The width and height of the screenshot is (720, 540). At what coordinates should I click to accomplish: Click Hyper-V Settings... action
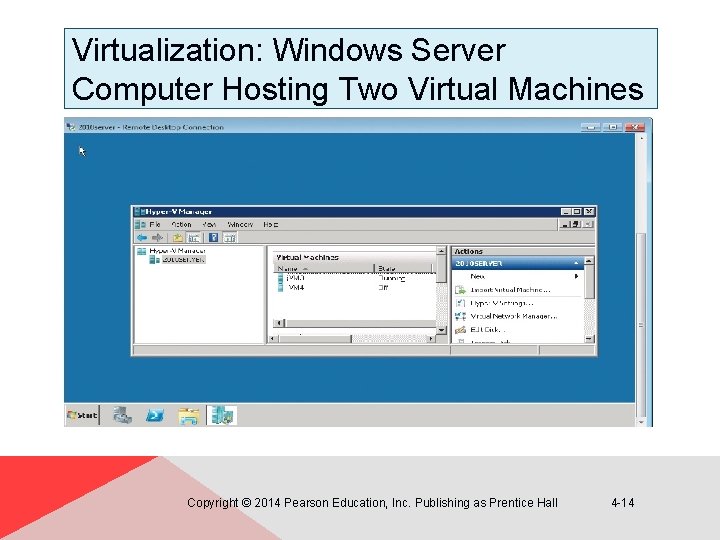click(x=502, y=303)
